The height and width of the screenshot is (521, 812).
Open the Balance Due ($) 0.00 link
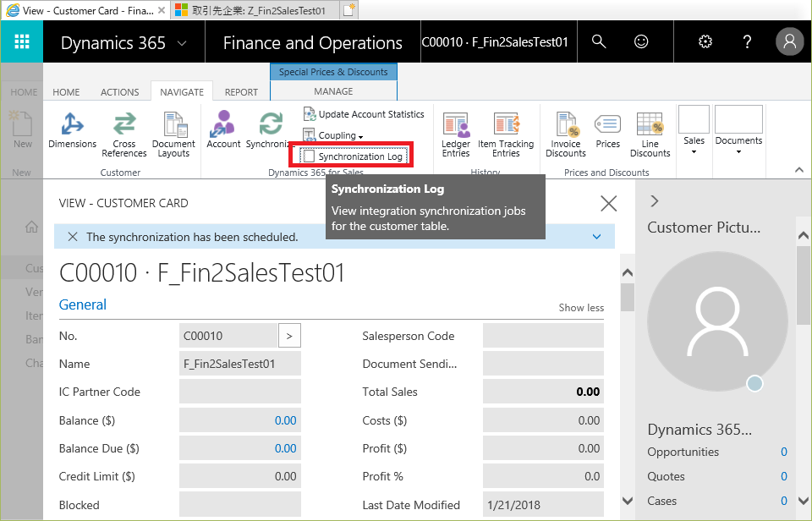285,448
